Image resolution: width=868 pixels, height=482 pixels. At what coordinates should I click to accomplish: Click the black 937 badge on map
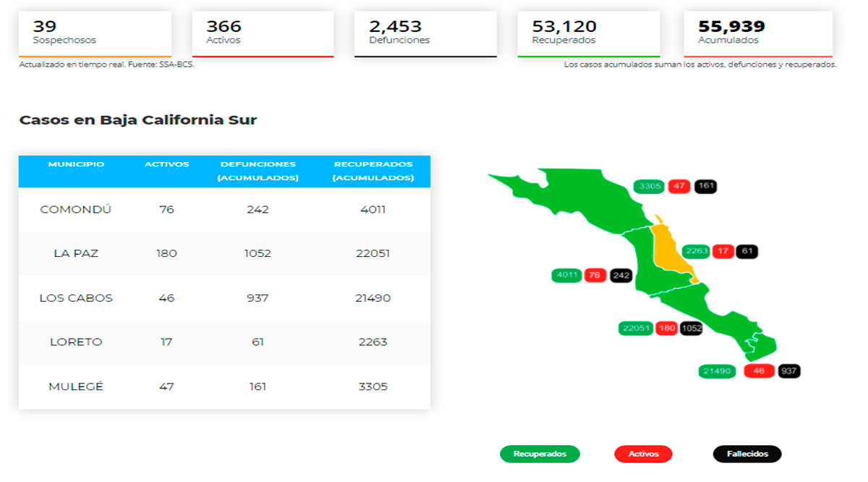[x=788, y=371]
